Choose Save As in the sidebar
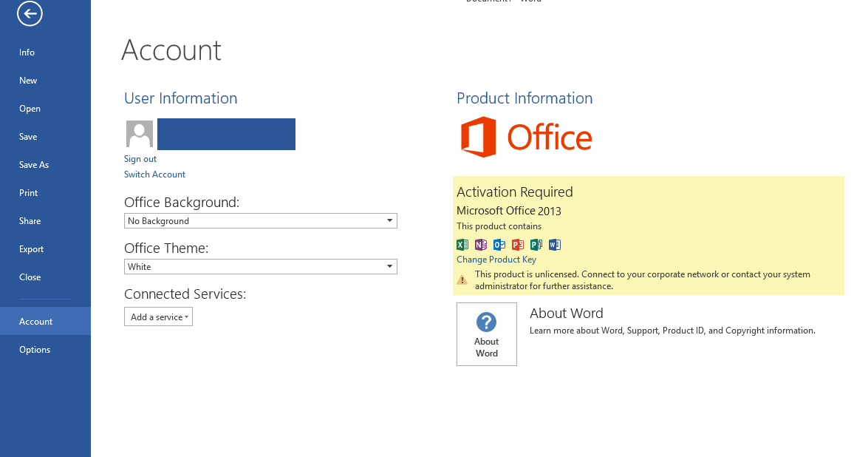This screenshot has height=457, width=868. [45, 164]
